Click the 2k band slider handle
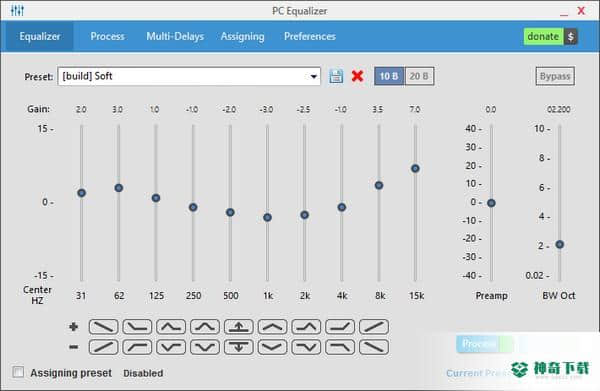 (305, 215)
